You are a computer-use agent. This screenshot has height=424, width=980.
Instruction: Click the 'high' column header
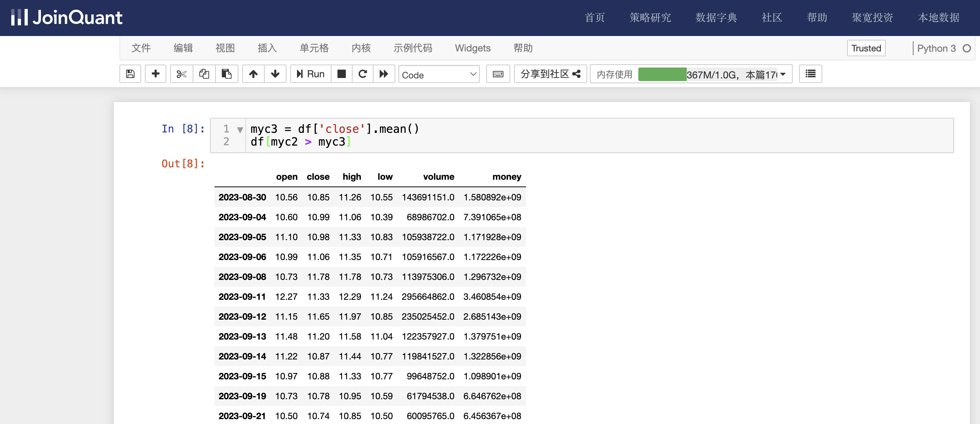[351, 177]
